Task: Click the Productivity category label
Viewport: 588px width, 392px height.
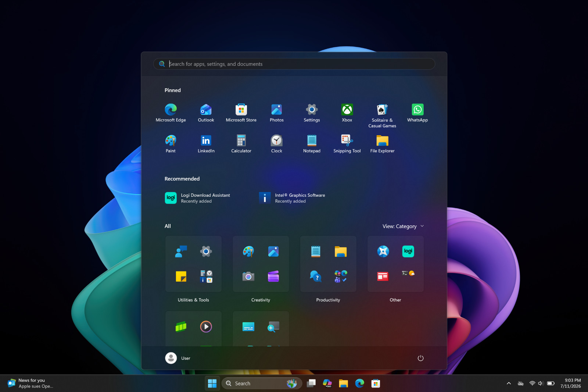Action: pos(328,300)
